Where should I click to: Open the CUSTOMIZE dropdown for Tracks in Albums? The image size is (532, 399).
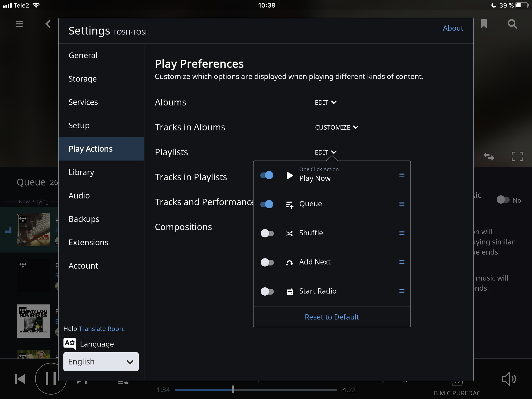(336, 127)
